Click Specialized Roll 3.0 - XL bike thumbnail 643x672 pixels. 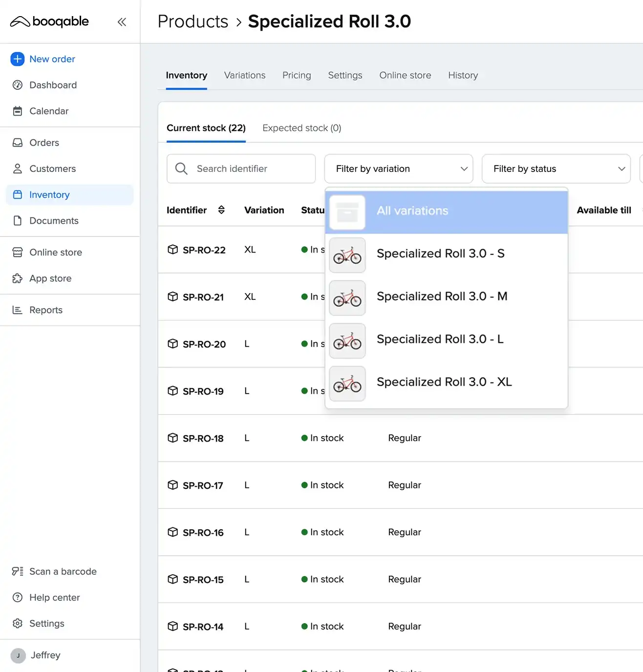[x=347, y=384]
